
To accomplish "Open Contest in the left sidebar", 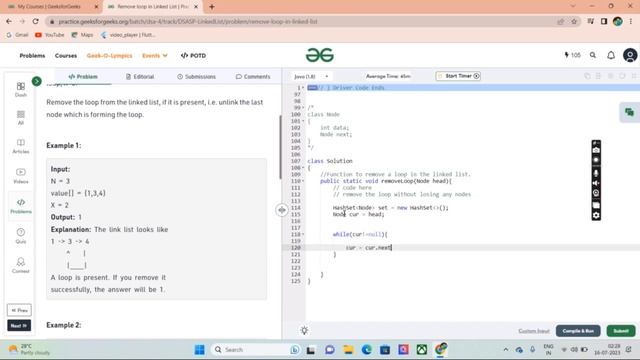I will [20, 265].
